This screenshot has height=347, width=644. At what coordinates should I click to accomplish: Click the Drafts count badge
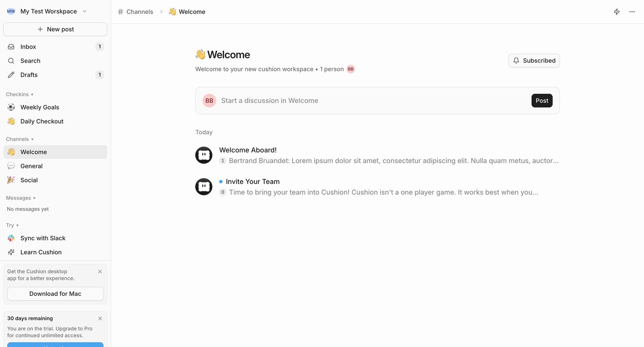click(100, 75)
